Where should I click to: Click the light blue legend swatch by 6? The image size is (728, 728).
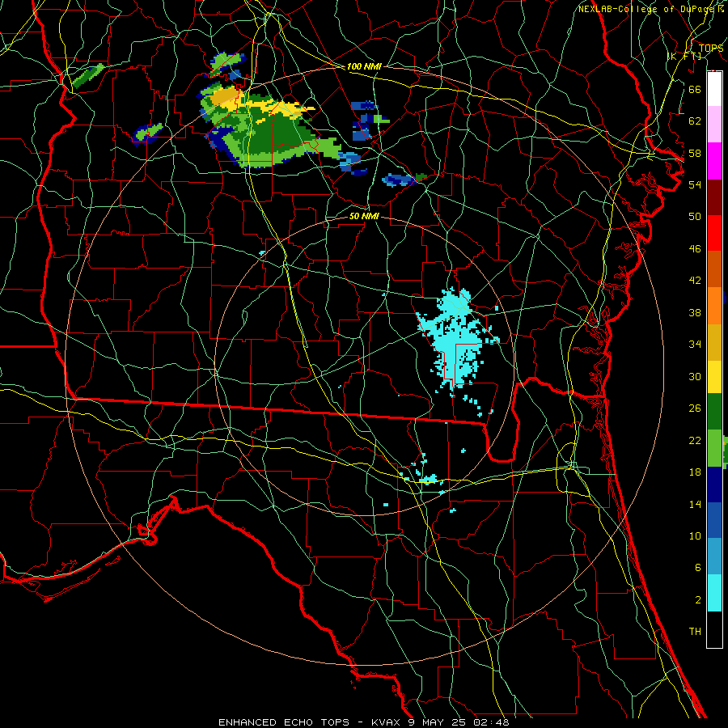pyautogui.click(x=714, y=557)
